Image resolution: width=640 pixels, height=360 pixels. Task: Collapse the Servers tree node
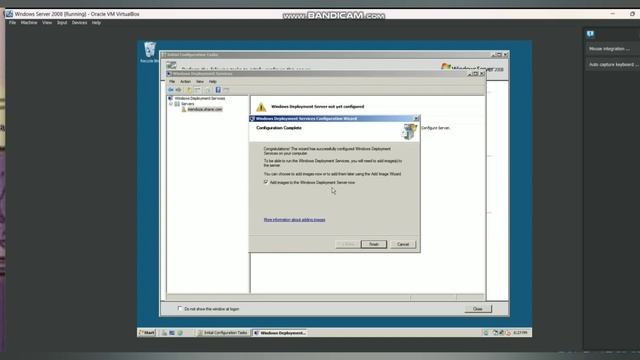pos(171,104)
